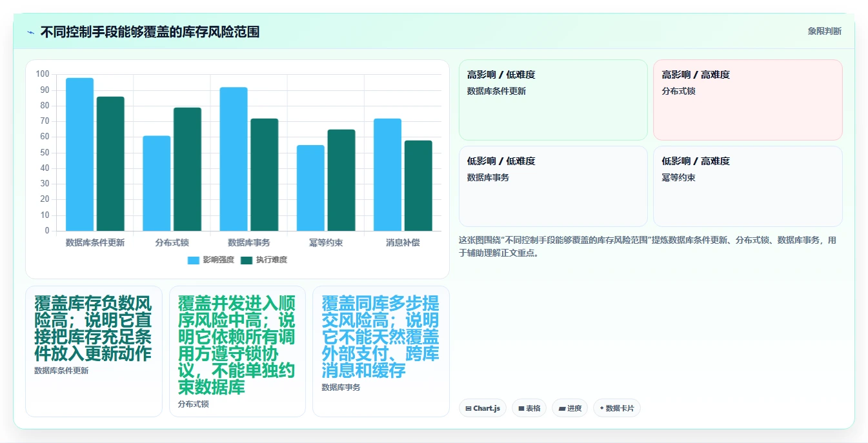Click the 分布式锁 影响强度 bar

pyautogui.click(x=157, y=183)
